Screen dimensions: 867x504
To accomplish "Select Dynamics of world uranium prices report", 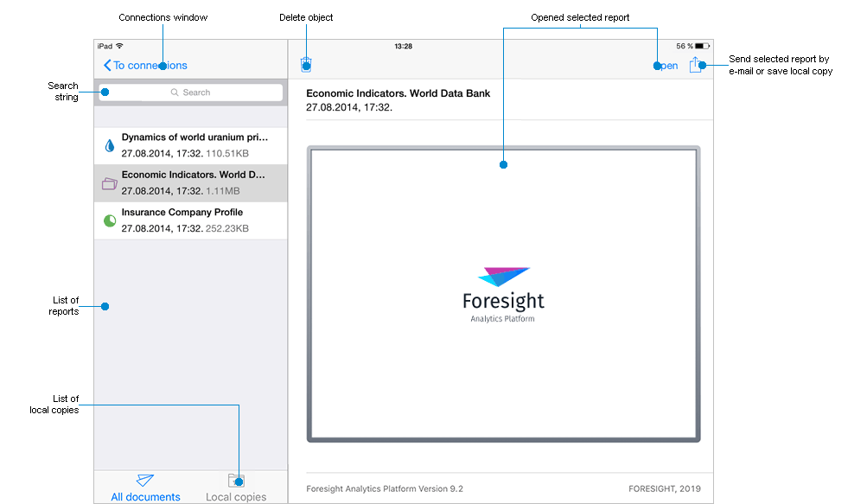I will [191, 145].
